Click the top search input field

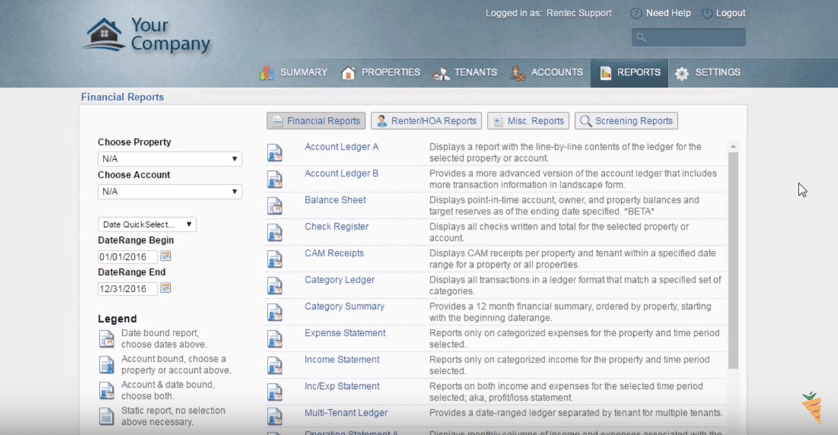pyautogui.click(x=688, y=37)
